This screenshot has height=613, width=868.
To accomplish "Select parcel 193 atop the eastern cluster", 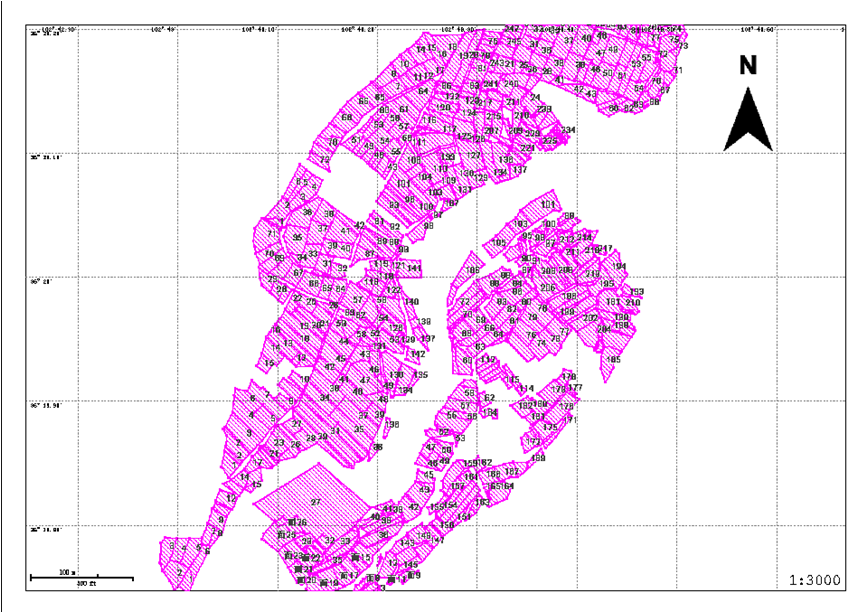I will tap(520, 224).
